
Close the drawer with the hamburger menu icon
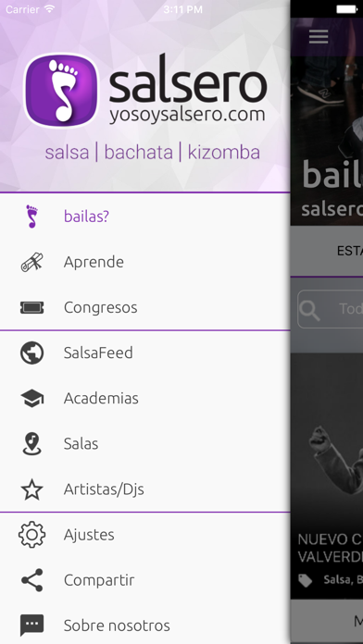point(319,37)
